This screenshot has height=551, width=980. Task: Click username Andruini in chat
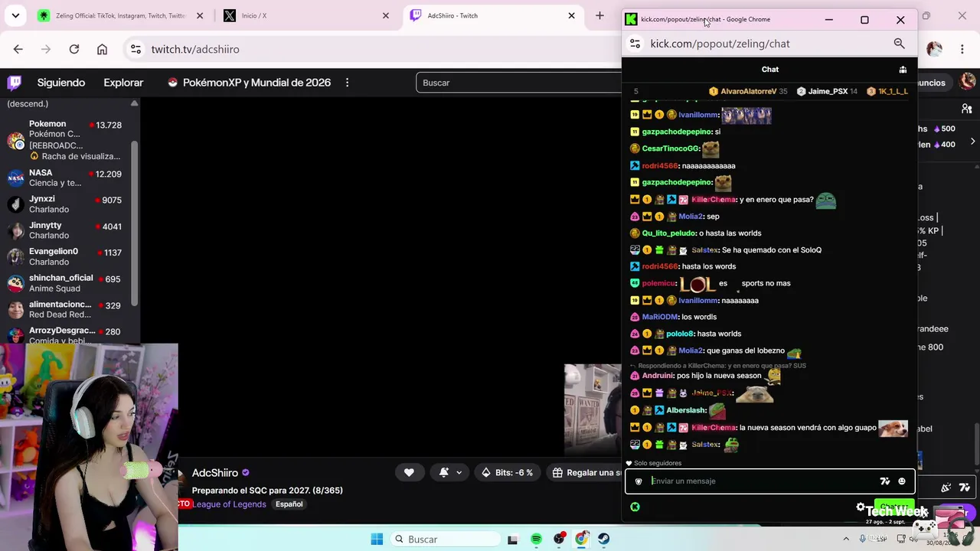(658, 376)
